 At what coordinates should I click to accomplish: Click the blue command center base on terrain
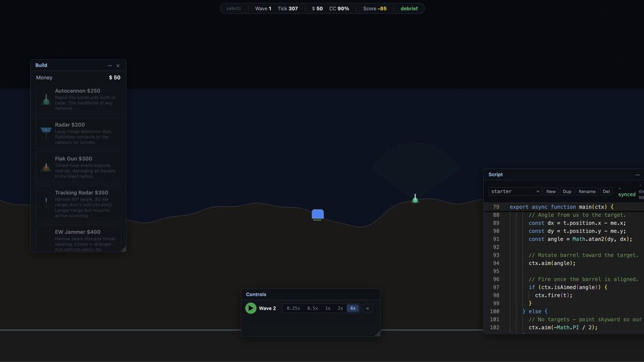[317, 215]
